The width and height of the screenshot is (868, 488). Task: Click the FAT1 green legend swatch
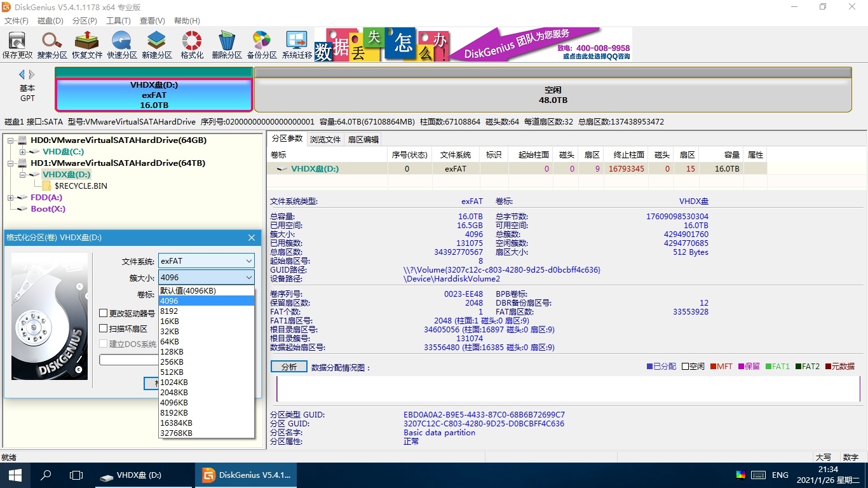click(769, 367)
